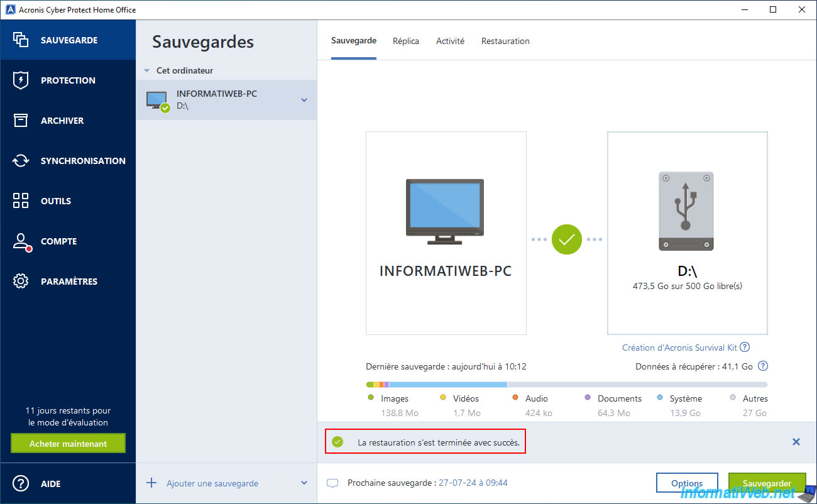817x504 pixels.
Task: Select the D:\ destination panel label
Action: (688, 271)
